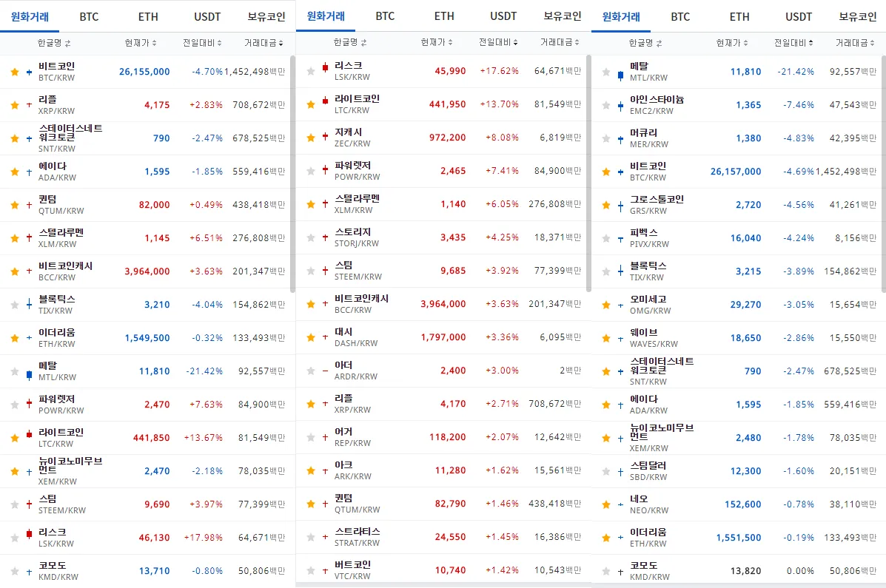Open the 오미세고 coin name link
Image resolution: width=886 pixels, height=588 pixels.
click(x=648, y=300)
